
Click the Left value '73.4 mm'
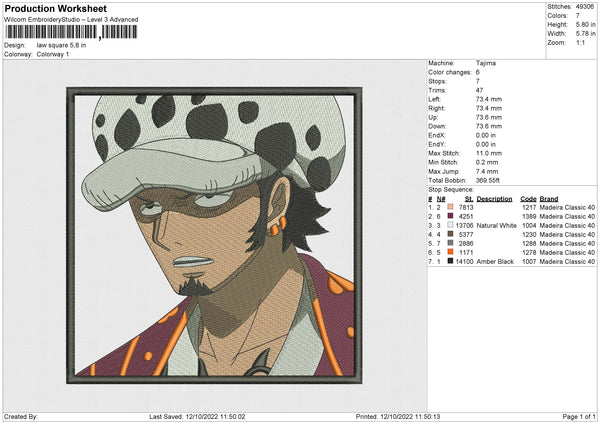pyautogui.click(x=489, y=99)
